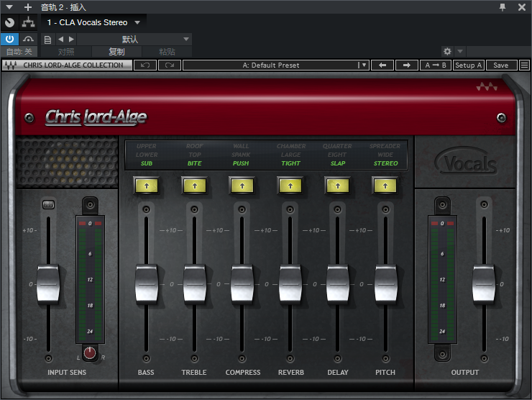Open the plugin window menu triangle
Viewport: 532px width, 400px height.
(x=9, y=6)
